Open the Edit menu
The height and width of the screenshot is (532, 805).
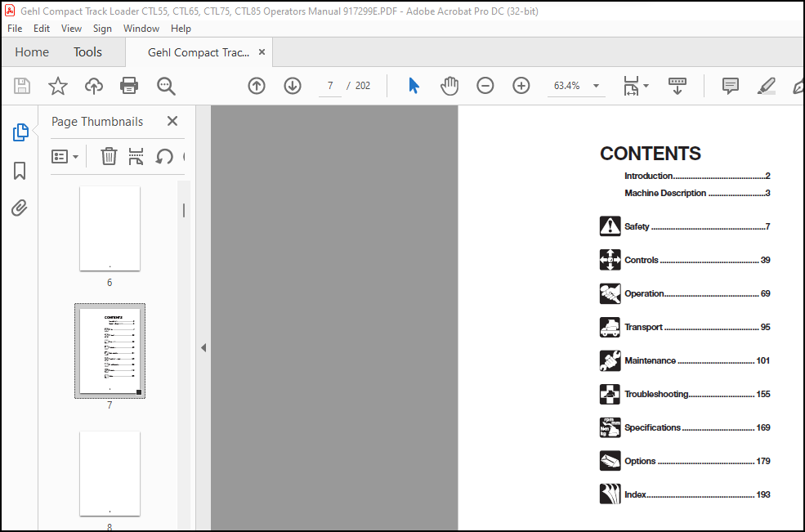click(x=42, y=29)
